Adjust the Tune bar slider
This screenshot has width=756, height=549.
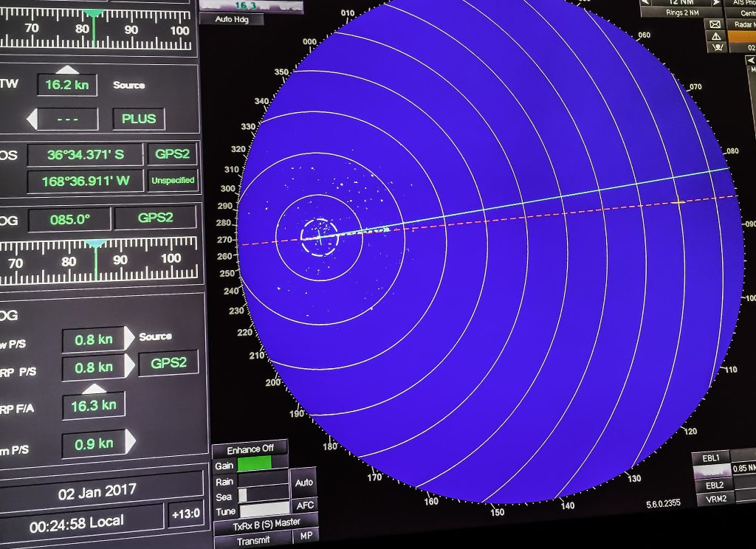click(x=265, y=509)
